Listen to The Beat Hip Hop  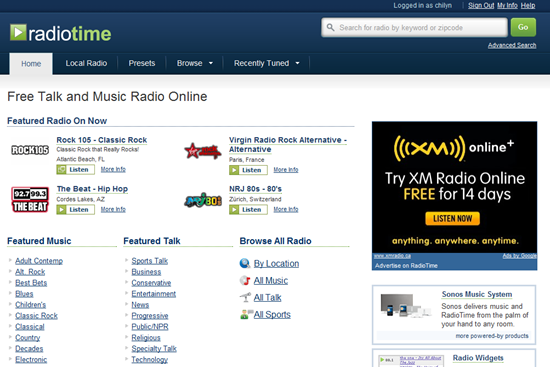(75, 209)
